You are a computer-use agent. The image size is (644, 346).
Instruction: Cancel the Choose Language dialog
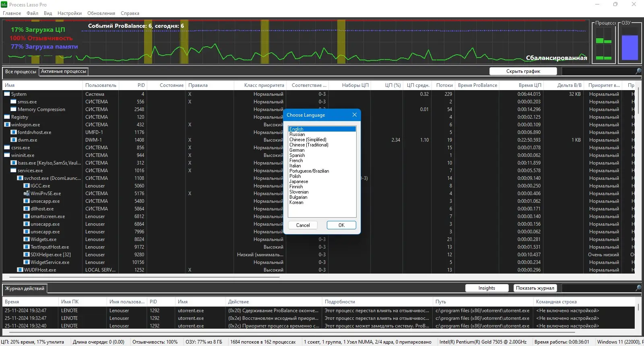(303, 225)
